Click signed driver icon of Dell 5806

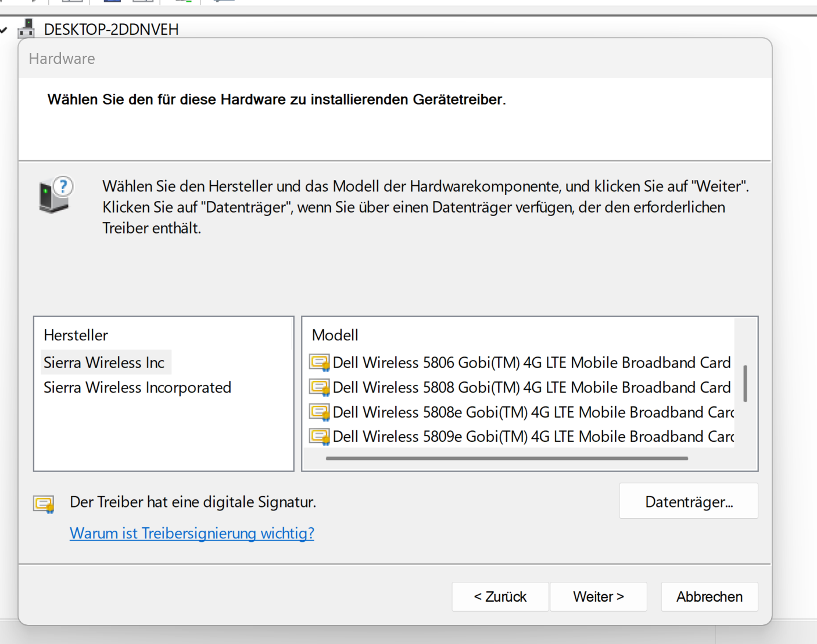320,363
